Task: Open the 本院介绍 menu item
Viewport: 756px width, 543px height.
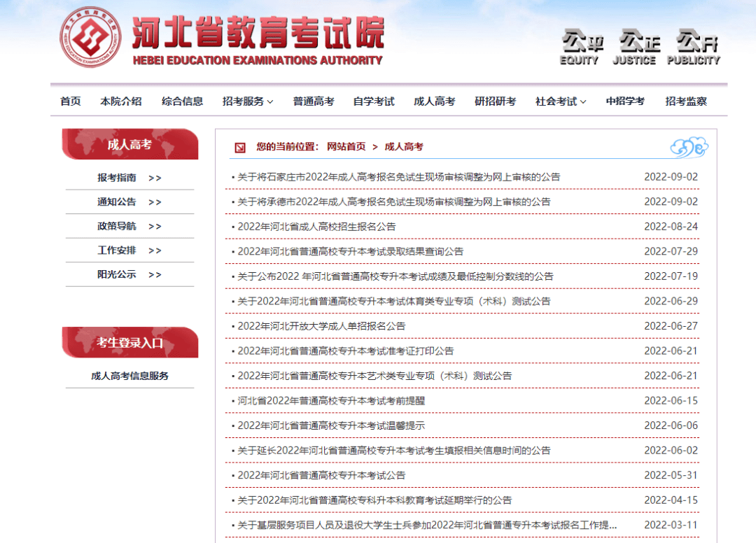Action: 121,101
